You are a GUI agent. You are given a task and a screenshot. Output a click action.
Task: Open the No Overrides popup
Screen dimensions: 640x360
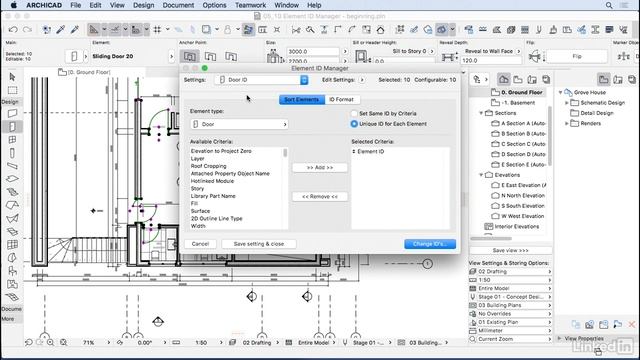[511, 314]
